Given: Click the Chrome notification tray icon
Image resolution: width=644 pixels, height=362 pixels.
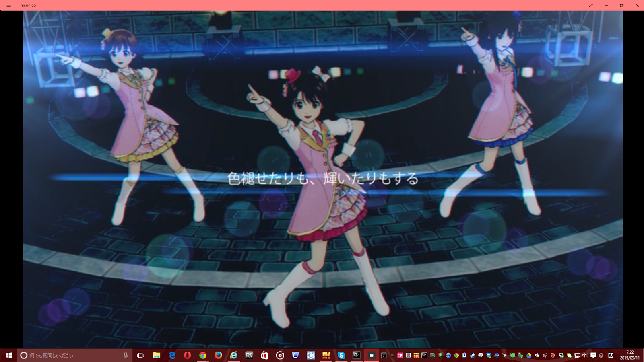Looking at the screenshot, I should coord(456,355).
